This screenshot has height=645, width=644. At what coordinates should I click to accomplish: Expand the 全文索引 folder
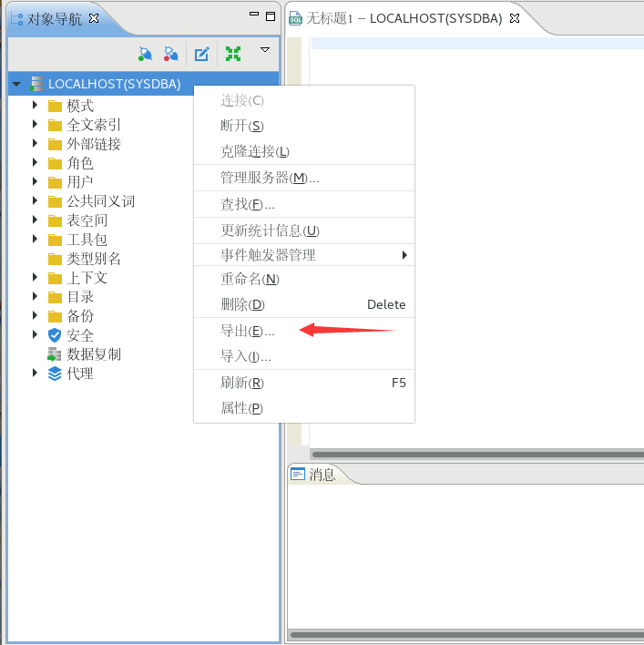tap(35, 124)
